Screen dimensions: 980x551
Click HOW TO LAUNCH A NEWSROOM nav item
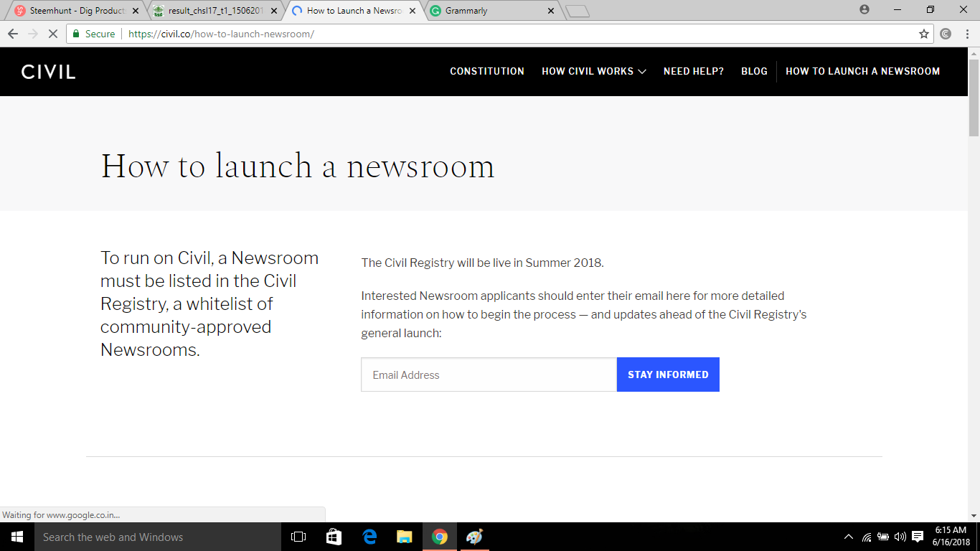pyautogui.click(x=862, y=71)
